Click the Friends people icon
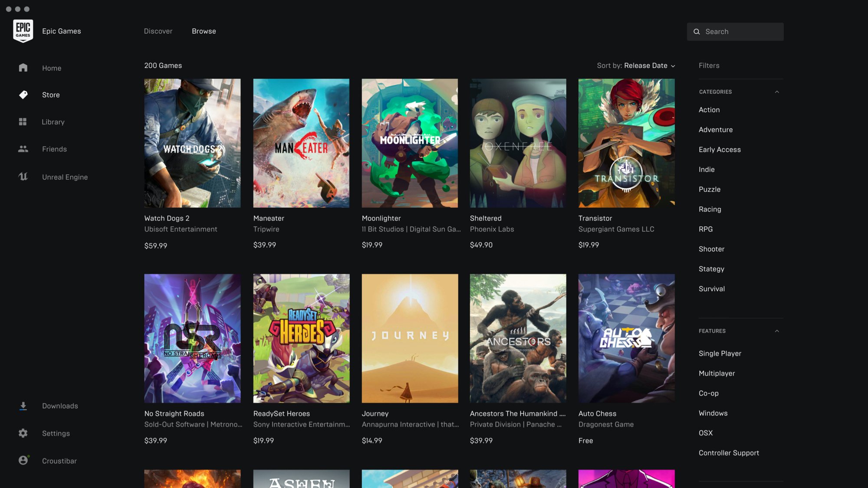Image resolution: width=868 pixels, height=488 pixels. click(23, 149)
